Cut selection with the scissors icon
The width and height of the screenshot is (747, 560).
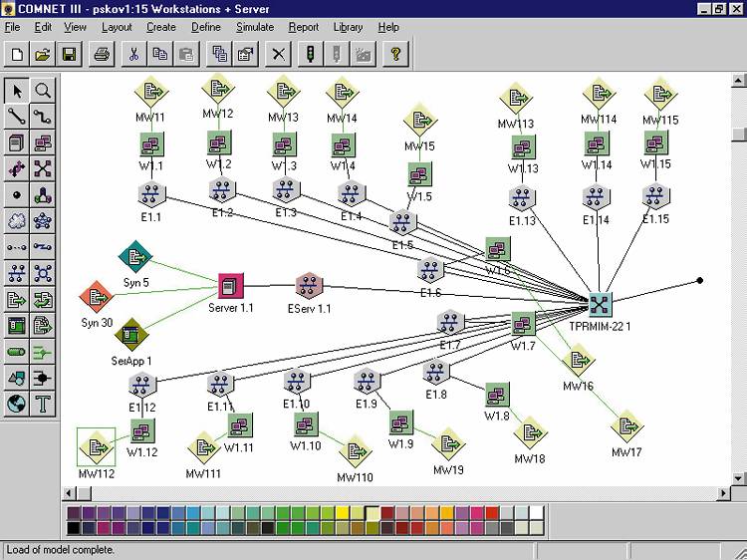coord(134,54)
